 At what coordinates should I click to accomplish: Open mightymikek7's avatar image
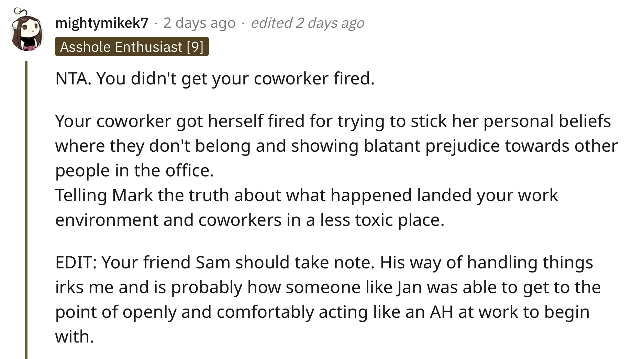pos(27,30)
